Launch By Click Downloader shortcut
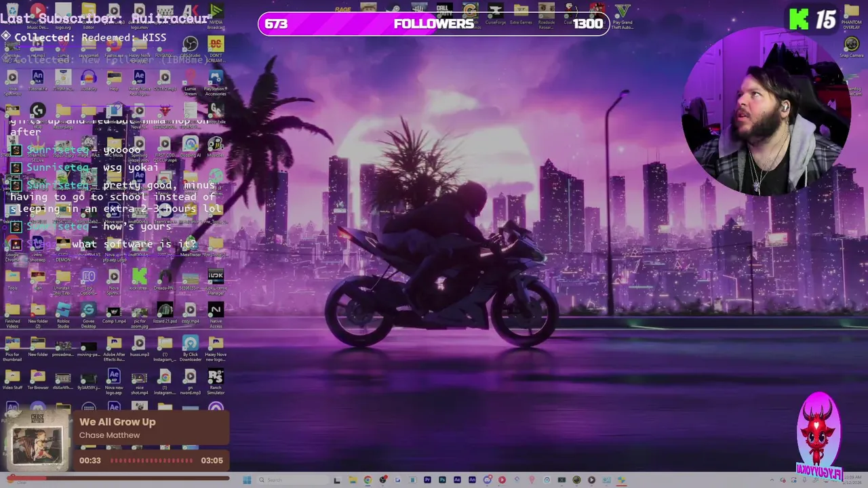The height and width of the screenshot is (488, 868). point(190,348)
